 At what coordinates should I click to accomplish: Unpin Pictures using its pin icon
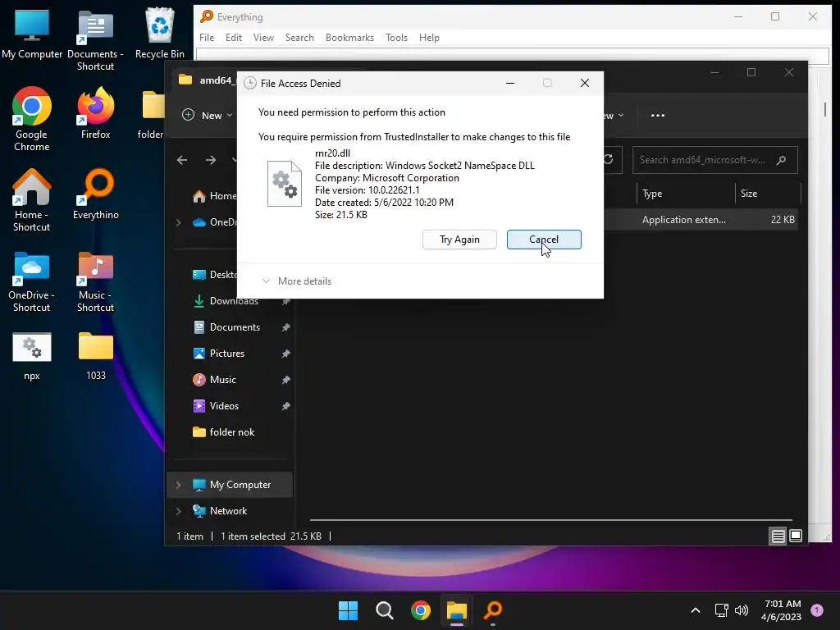tap(285, 354)
